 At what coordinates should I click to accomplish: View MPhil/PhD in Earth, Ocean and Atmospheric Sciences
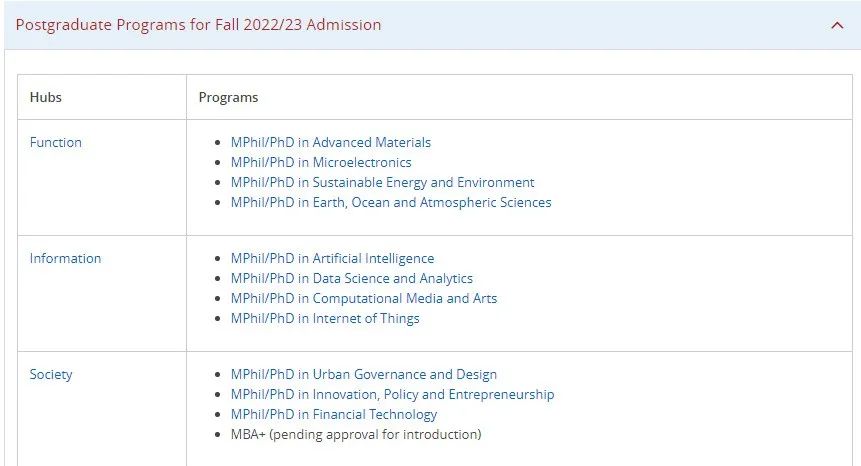[x=391, y=202]
